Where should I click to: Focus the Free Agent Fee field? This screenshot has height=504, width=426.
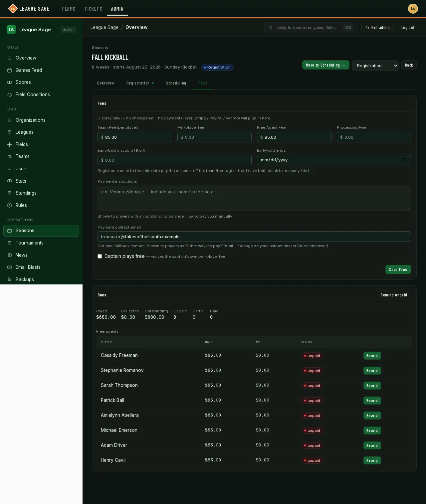[x=294, y=137]
